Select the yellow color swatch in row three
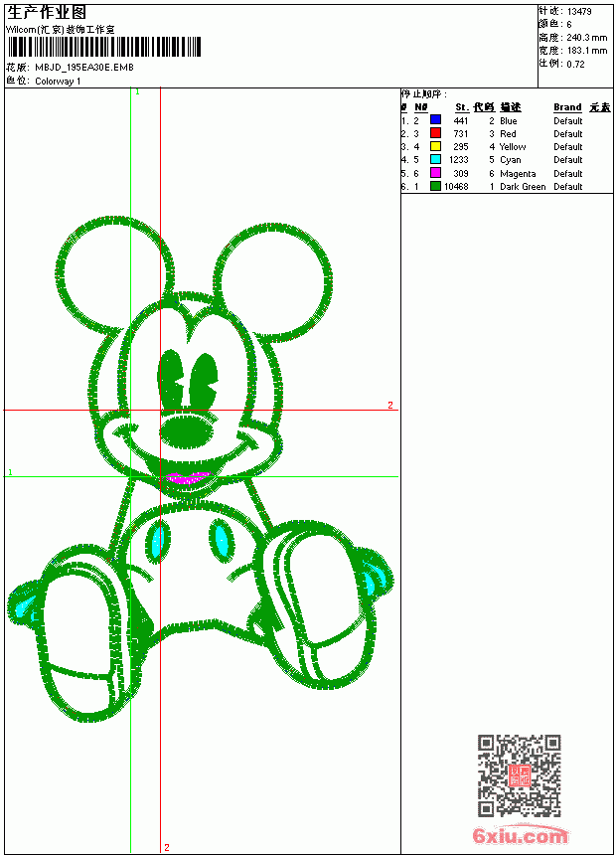The height and width of the screenshot is (855, 616). (x=435, y=146)
